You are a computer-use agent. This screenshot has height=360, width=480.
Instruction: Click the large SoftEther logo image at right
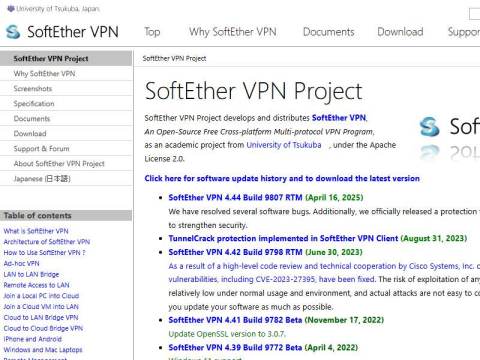(449, 138)
